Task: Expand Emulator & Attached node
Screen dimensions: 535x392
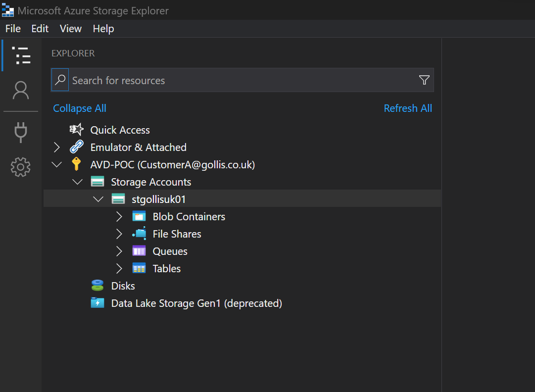Action: click(56, 147)
